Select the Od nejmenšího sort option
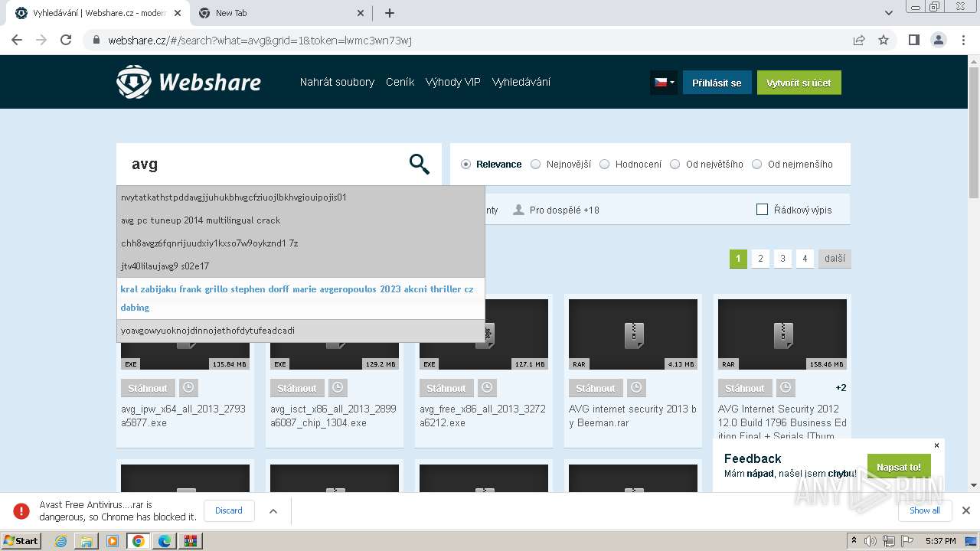Viewport: 980px width, 551px height. click(x=792, y=164)
